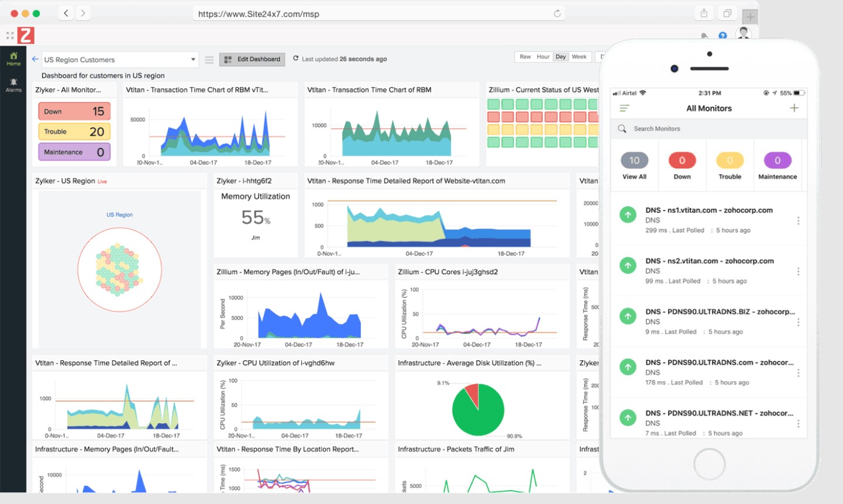Tap the plus icon in All Monitors

click(794, 108)
